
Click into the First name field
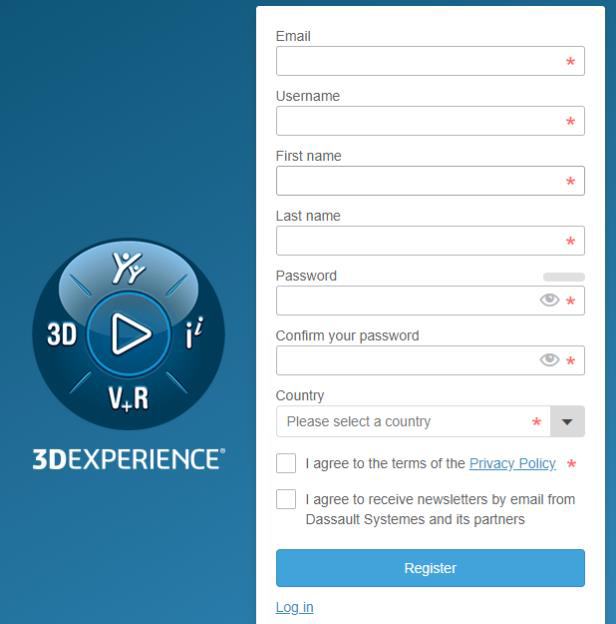(x=430, y=181)
